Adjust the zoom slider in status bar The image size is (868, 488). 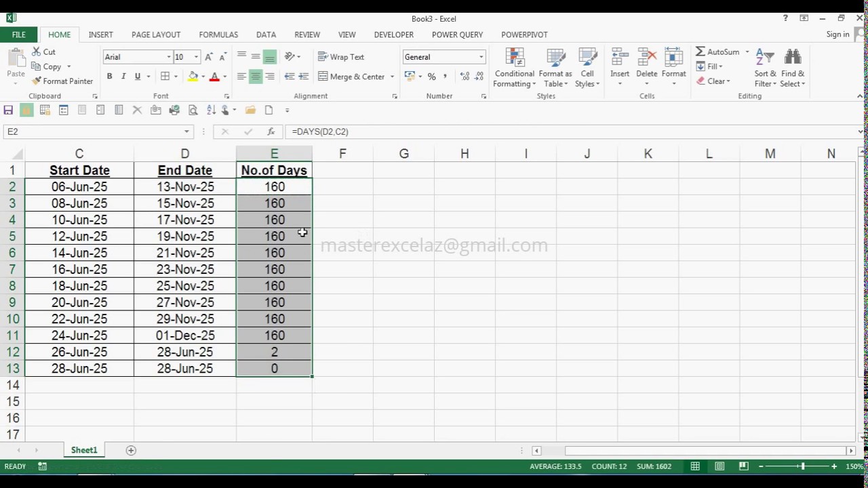tap(802, 466)
